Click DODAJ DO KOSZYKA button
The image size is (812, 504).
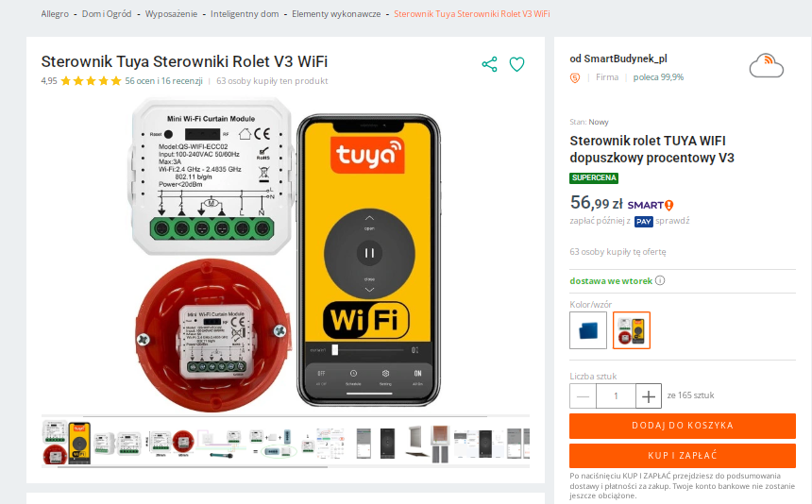click(x=683, y=426)
